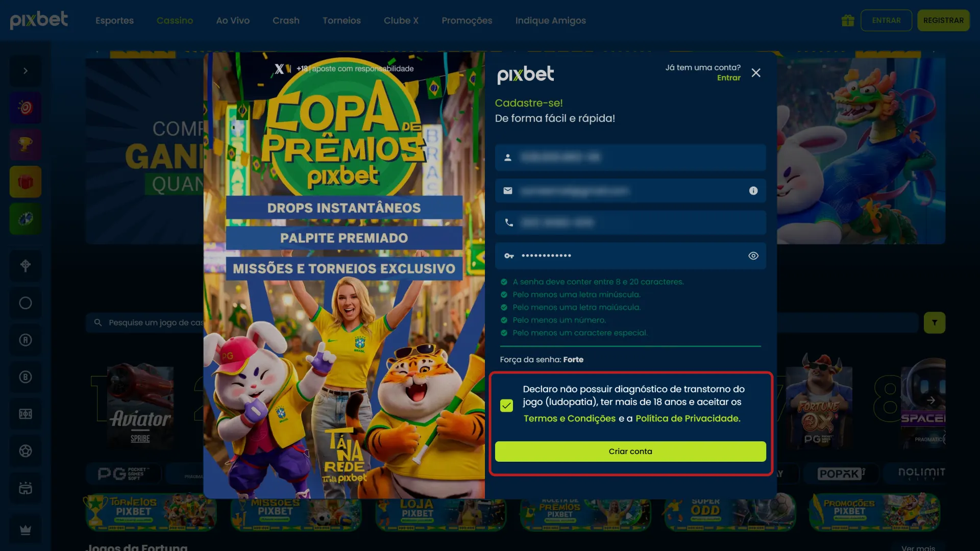Select PG Pocket Games Soft provider
This screenshot has height=551, width=980.
(x=124, y=474)
